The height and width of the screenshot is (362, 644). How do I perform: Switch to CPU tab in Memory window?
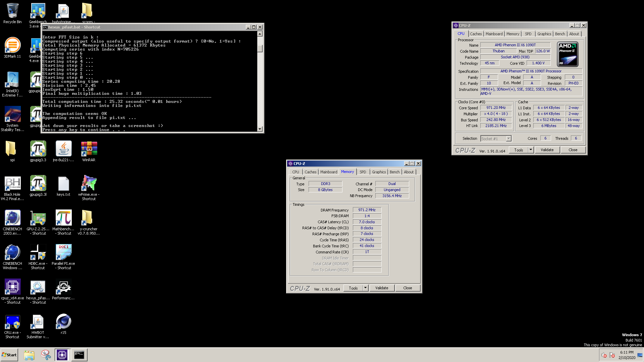pos(296,172)
